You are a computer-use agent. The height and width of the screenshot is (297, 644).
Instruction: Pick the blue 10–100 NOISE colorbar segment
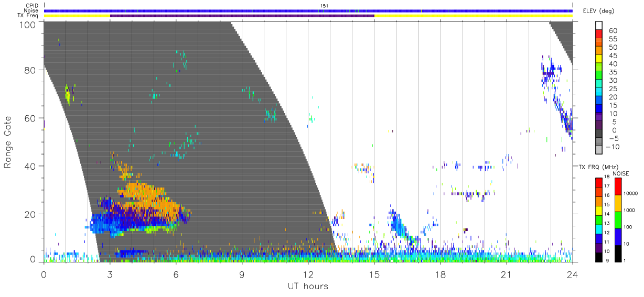pyautogui.click(x=618, y=236)
